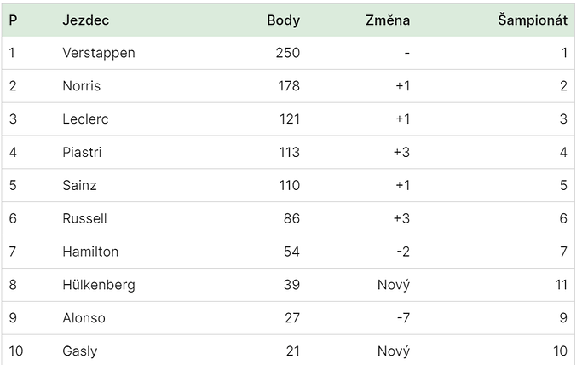Select Piastri in the table
Image resolution: width=588 pixels, height=365 pixels.
(x=82, y=153)
